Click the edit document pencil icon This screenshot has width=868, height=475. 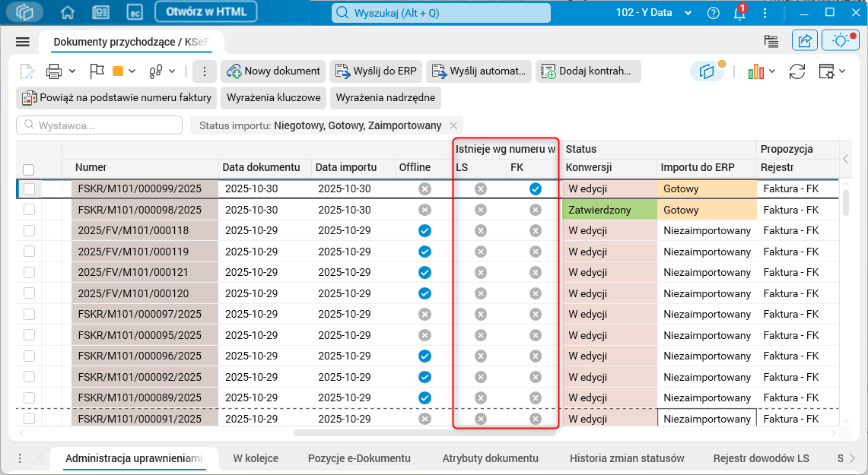(27, 71)
